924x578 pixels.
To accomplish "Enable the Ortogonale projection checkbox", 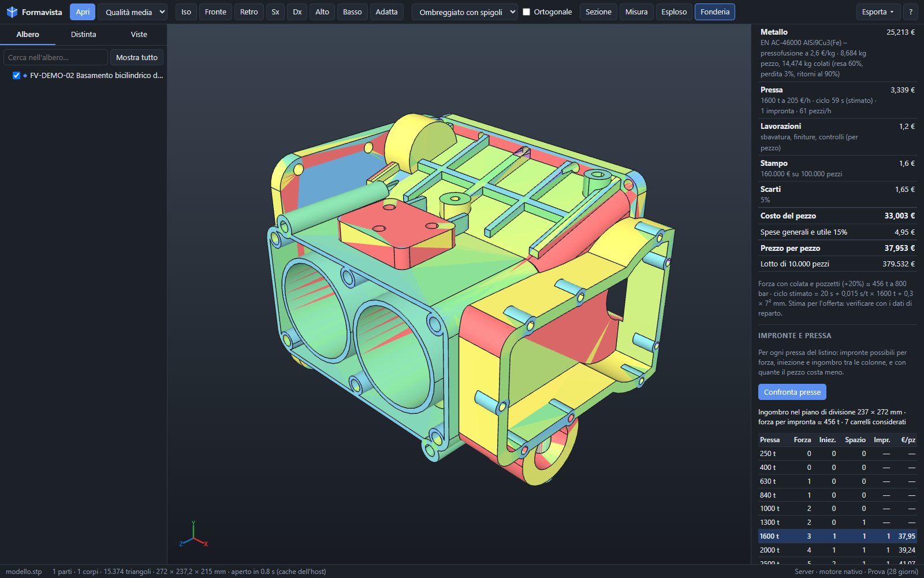I will click(x=526, y=12).
